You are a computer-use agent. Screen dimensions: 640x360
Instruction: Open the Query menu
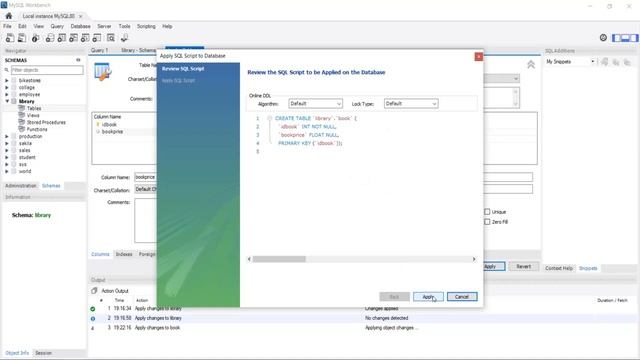[x=57, y=26]
